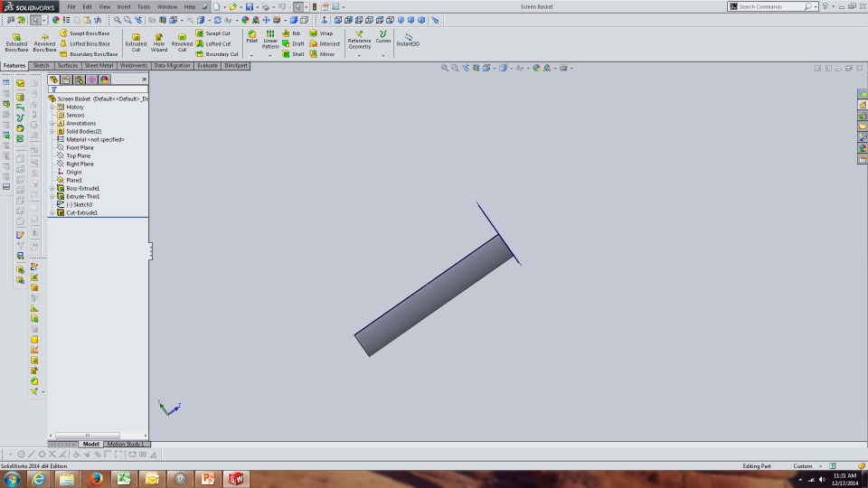Click the Mirror tool
This screenshot has width=868, height=488.
[322, 54]
